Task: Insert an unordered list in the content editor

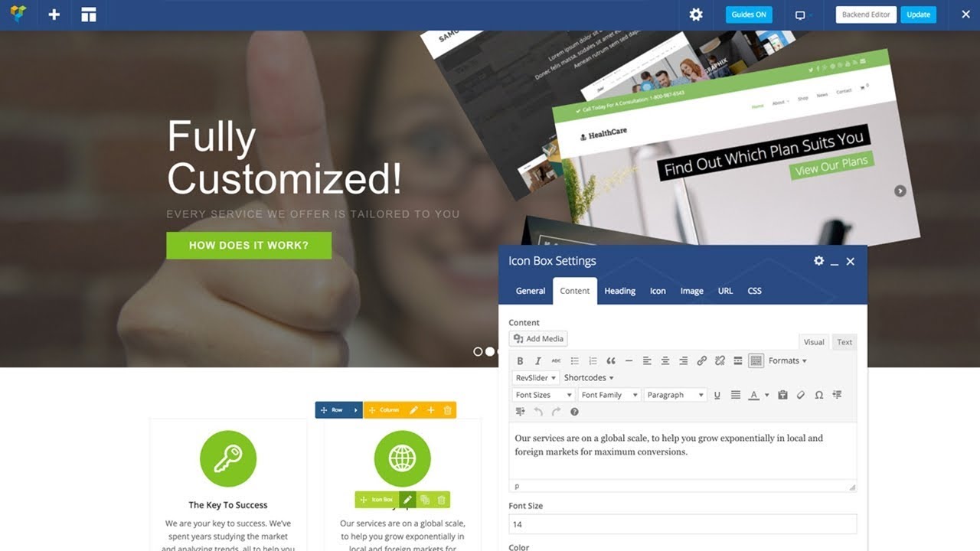Action: click(x=575, y=360)
